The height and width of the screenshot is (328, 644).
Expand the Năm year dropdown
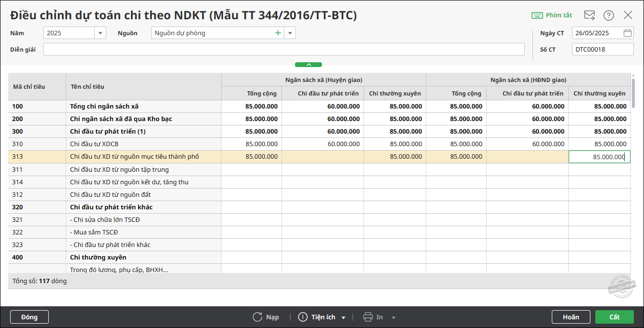pos(100,33)
